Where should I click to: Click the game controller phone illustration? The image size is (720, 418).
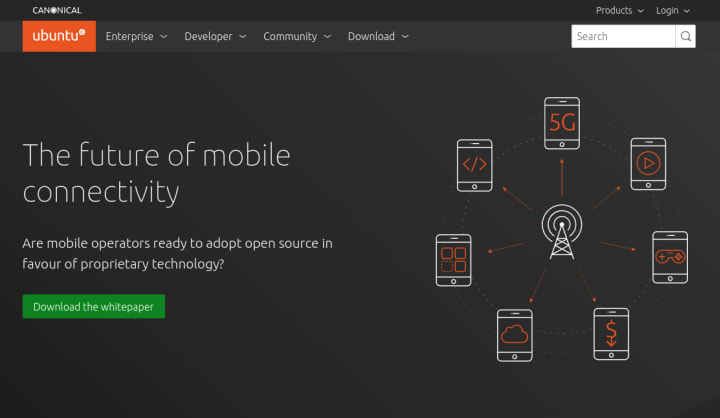(x=670, y=257)
